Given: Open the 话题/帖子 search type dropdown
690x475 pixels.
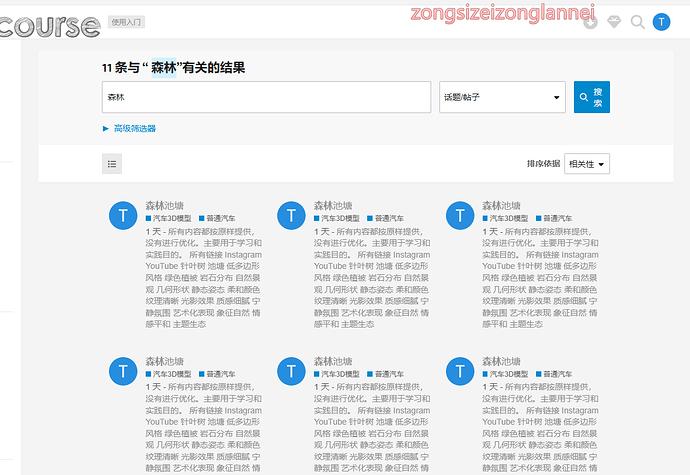Looking at the screenshot, I should pyautogui.click(x=502, y=97).
